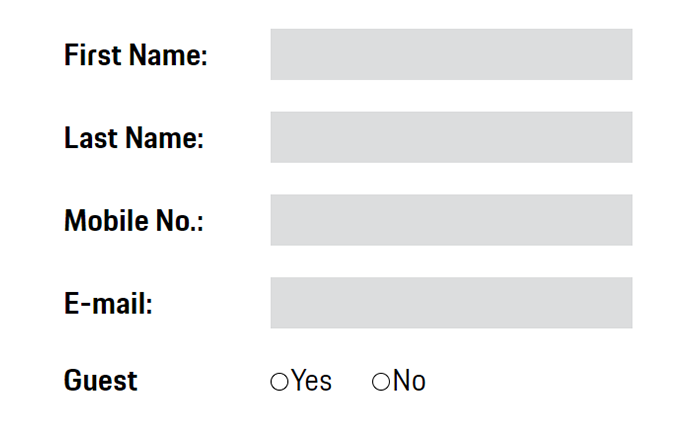Focus the Last Name text box
This screenshot has height=435, width=700.
coord(450,137)
